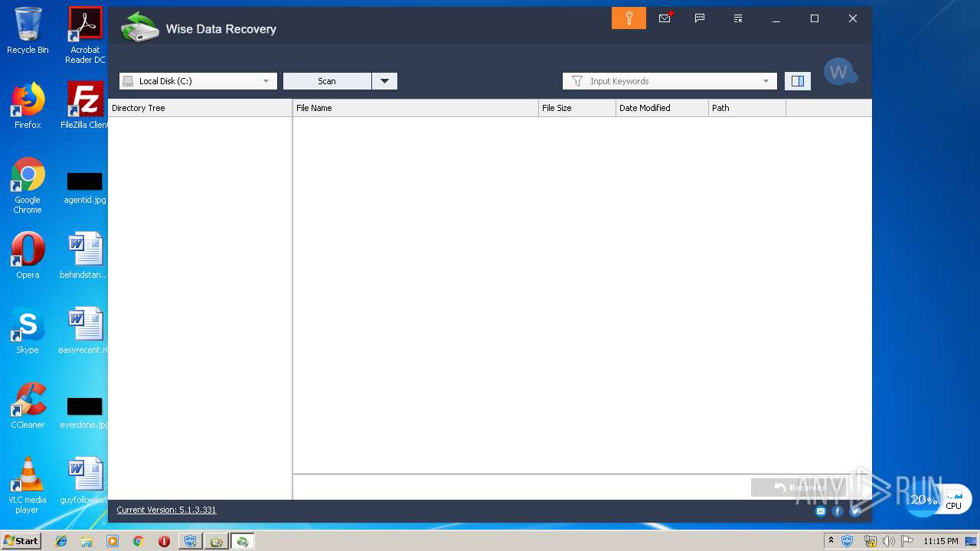Click the funnel filter icon
The width and height of the screenshot is (980, 551).
(577, 81)
